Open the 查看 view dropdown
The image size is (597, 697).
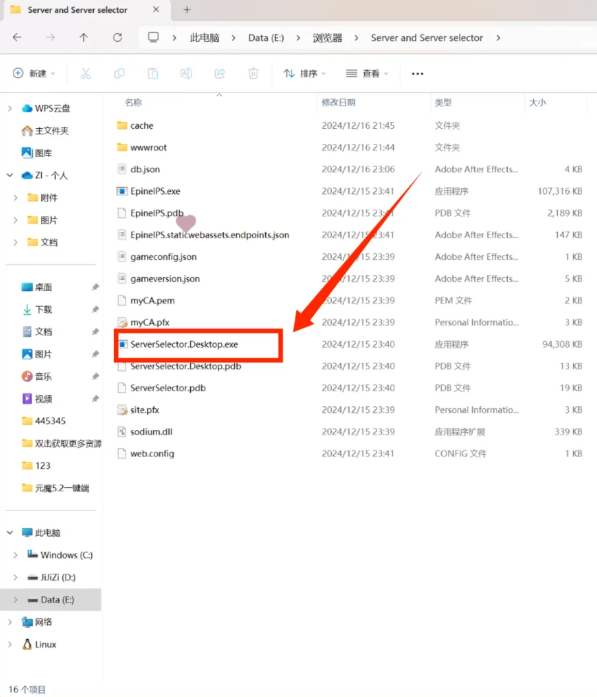point(367,73)
